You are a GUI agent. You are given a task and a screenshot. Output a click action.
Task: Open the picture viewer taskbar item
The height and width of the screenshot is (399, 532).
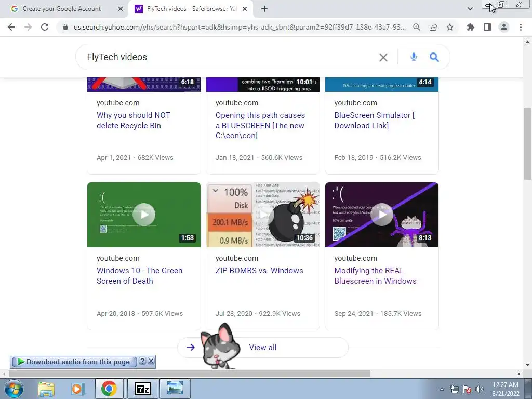[x=175, y=389]
